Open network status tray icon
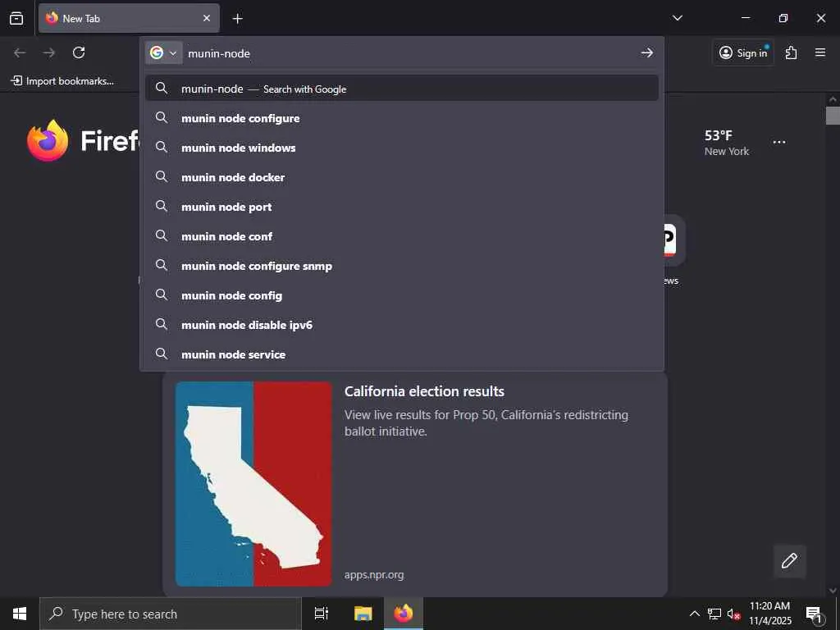Viewport: 840px width, 630px height. (714, 614)
